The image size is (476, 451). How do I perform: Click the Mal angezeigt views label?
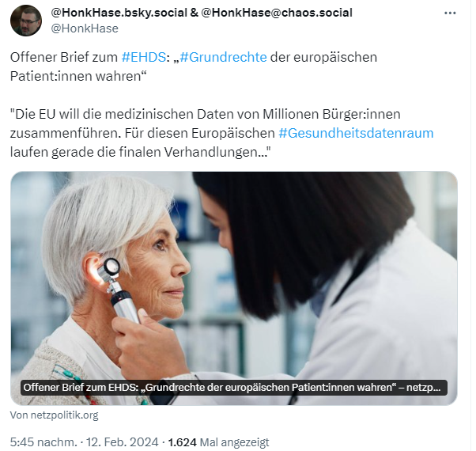point(234,442)
